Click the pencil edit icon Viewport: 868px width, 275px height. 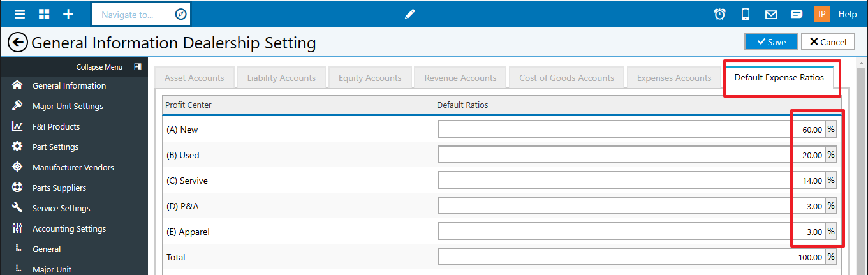pyautogui.click(x=410, y=14)
